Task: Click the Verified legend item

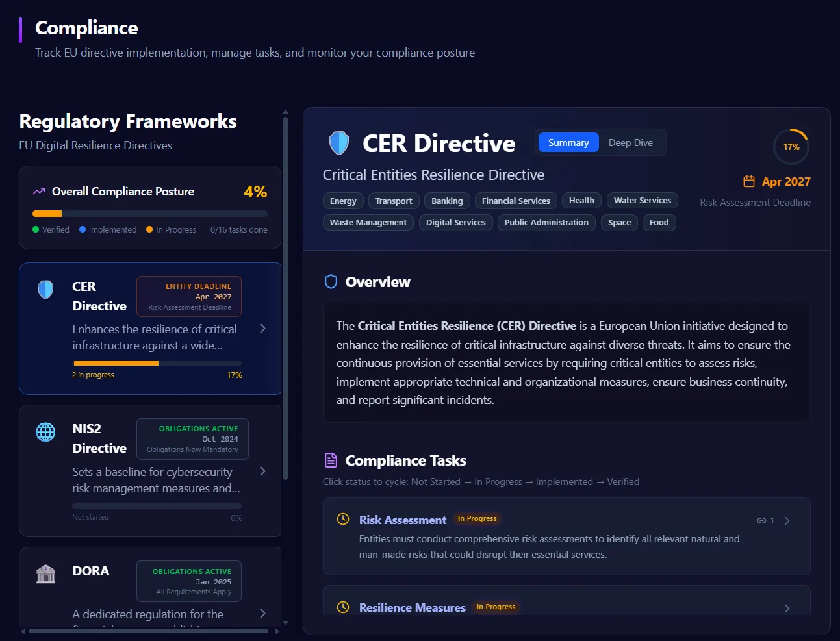Action: pos(51,230)
